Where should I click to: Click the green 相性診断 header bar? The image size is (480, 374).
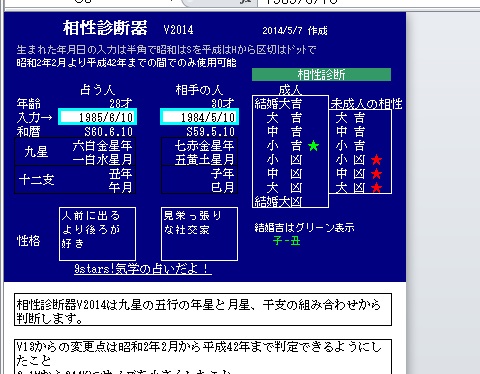coord(321,74)
